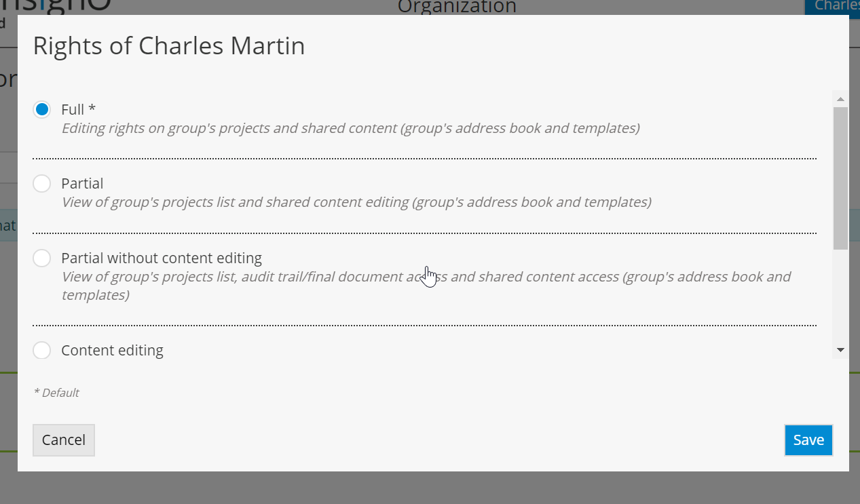Click "Partial without content editing" label
The image size is (860, 504).
pyautogui.click(x=162, y=258)
